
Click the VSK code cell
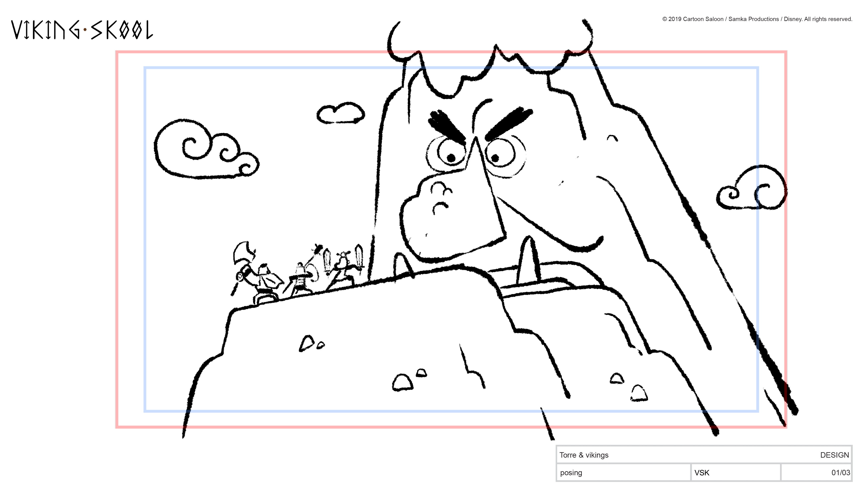point(736,472)
